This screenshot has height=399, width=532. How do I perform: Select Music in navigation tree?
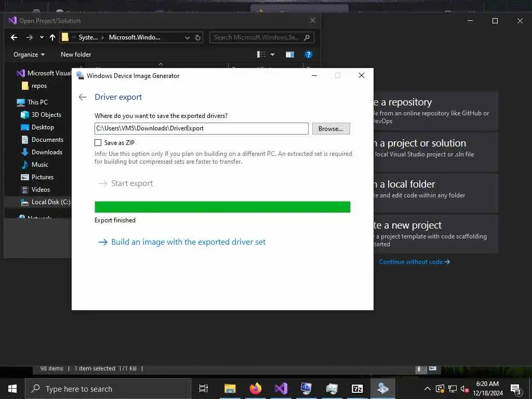coord(35,165)
